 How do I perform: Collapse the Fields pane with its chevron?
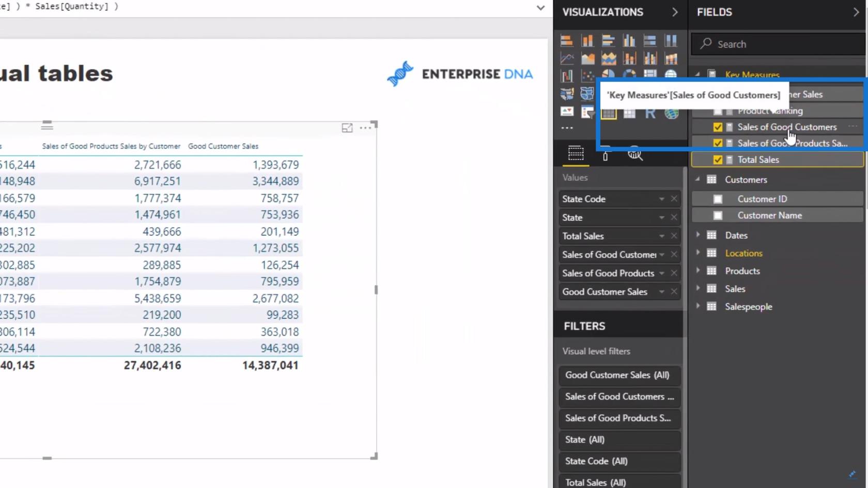point(856,12)
